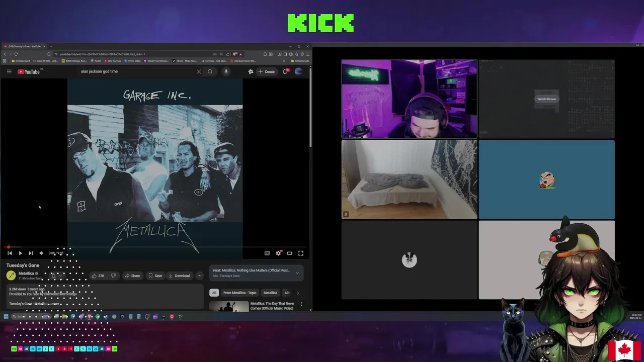This screenshot has width=644, height=362.
Task: Toggle theater mode on the player
Action: (x=289, y=253)
